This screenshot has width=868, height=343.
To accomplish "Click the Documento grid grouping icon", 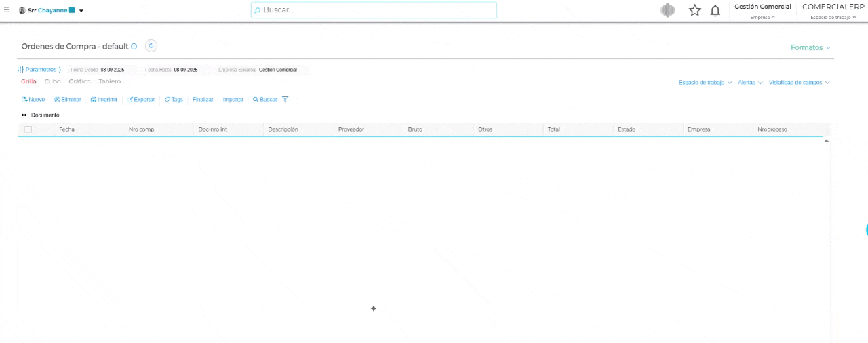I will tap(24, 115).
